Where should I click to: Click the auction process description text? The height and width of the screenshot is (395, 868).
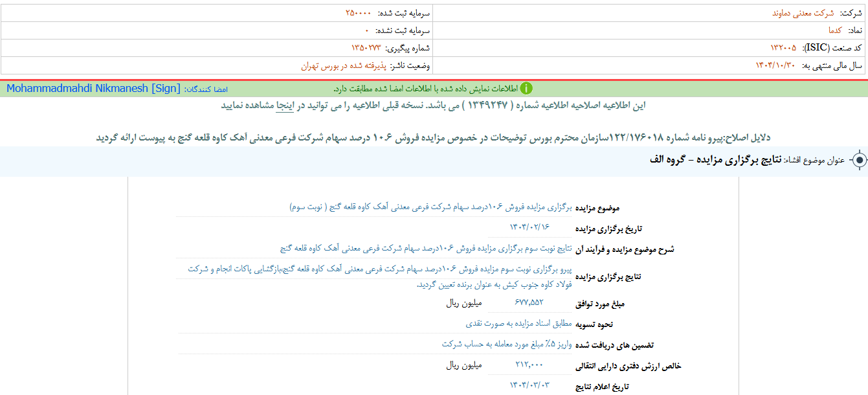(x=426, y=248)
